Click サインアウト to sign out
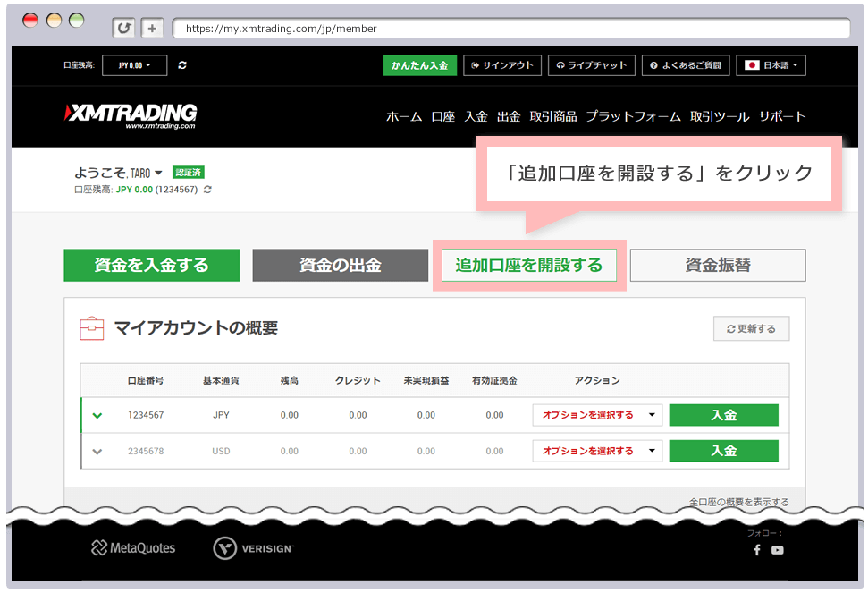The height and width of the screenshot is (593, 868). 502,65
